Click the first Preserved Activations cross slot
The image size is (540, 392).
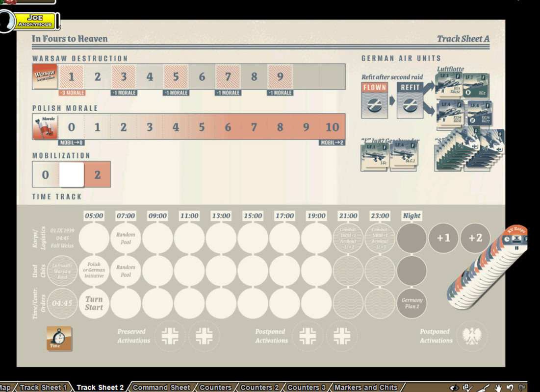click(170, 336)
